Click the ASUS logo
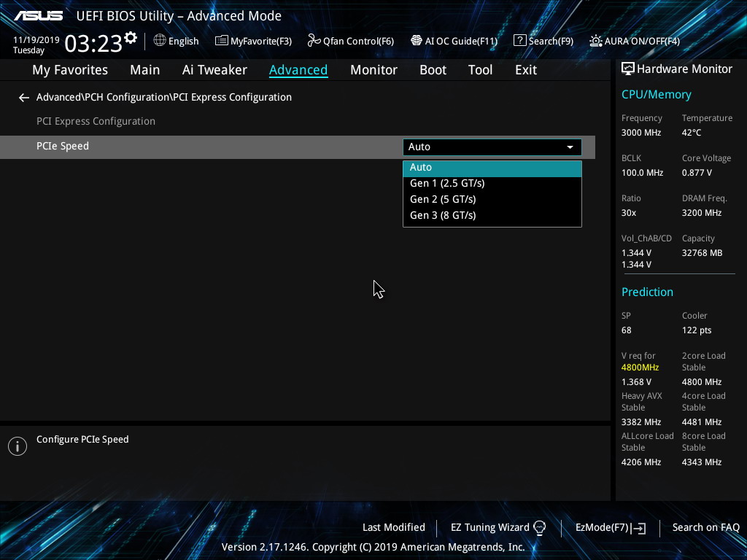Screen dimensions: 747x560 pos(38,16)
